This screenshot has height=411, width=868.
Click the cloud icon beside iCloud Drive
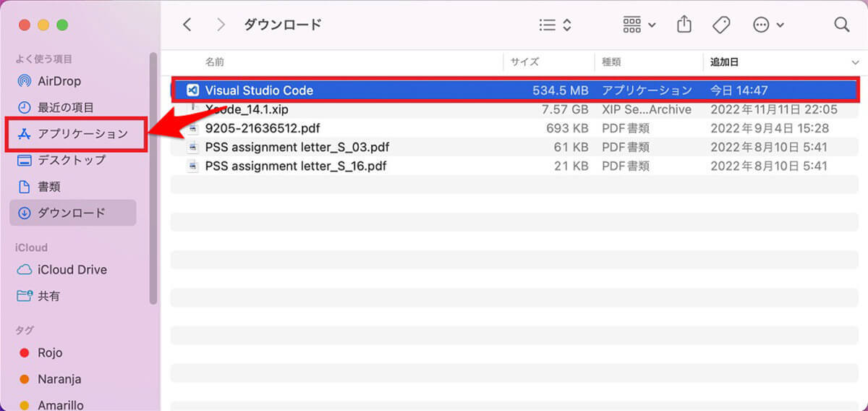(24, 269)
